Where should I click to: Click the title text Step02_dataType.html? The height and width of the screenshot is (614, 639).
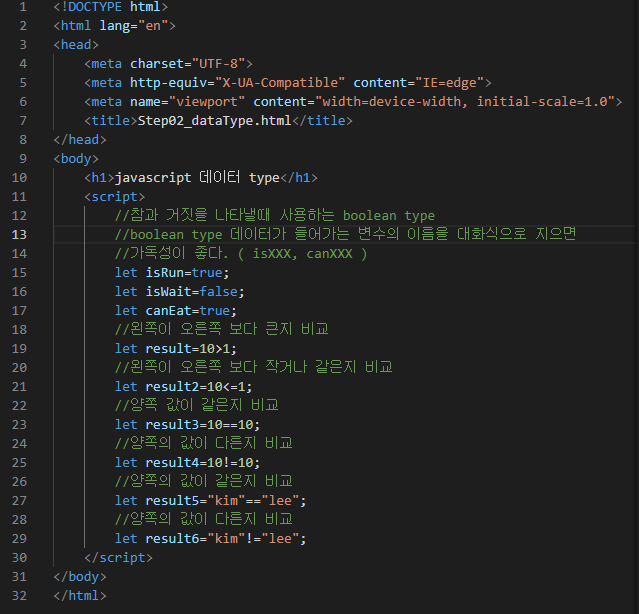coord(214,121)
